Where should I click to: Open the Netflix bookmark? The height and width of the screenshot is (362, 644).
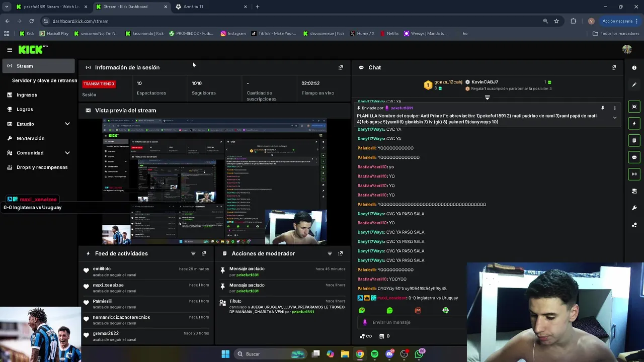[x=389, y=34]
